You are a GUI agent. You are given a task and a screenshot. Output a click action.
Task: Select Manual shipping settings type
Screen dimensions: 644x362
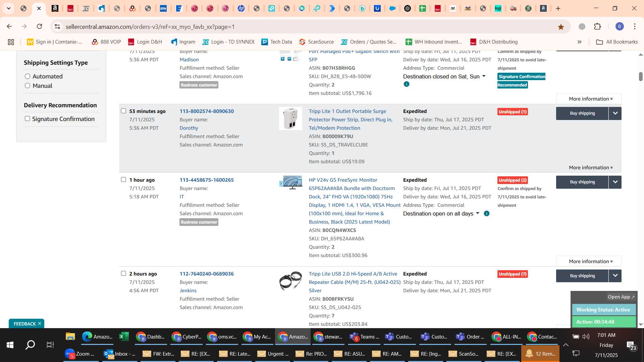click(28, 86)
